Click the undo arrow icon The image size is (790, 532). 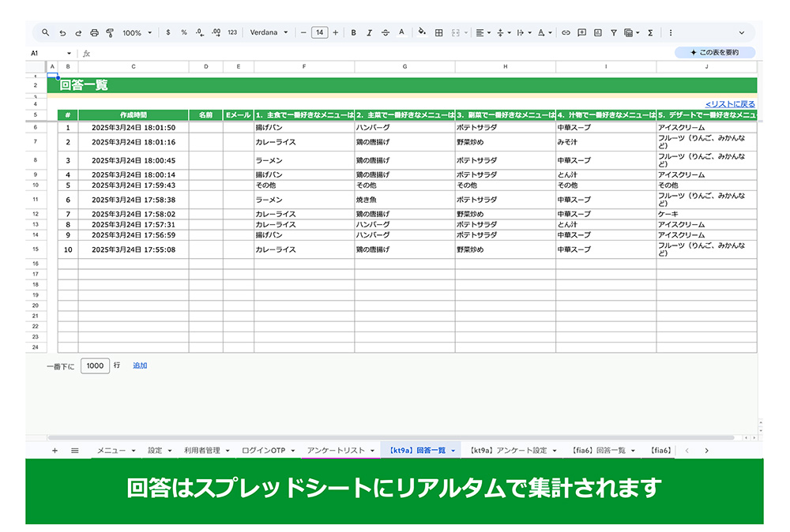coord(62,33)
